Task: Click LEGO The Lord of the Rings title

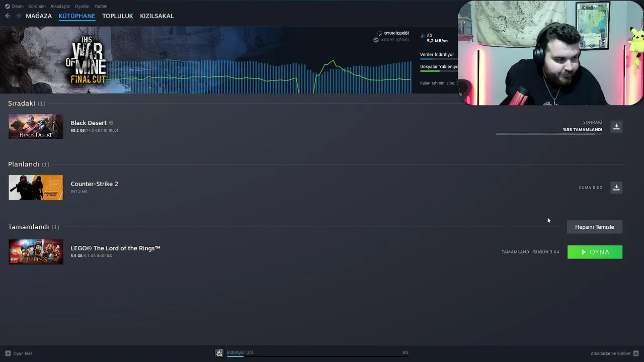Action: 115,248
